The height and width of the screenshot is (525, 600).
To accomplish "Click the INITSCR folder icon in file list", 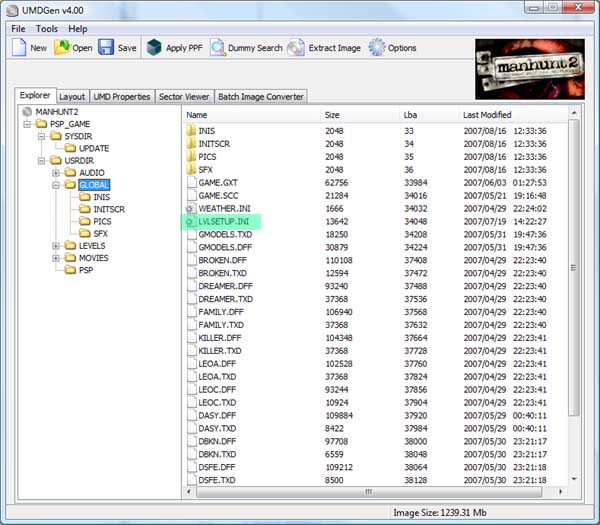I will [x=191, y=144].
